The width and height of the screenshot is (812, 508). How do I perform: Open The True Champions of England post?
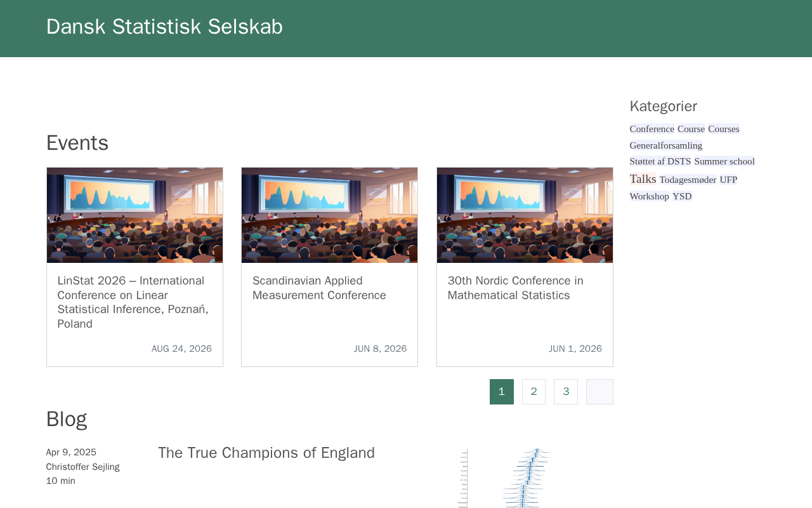click(x=266, y=453)
